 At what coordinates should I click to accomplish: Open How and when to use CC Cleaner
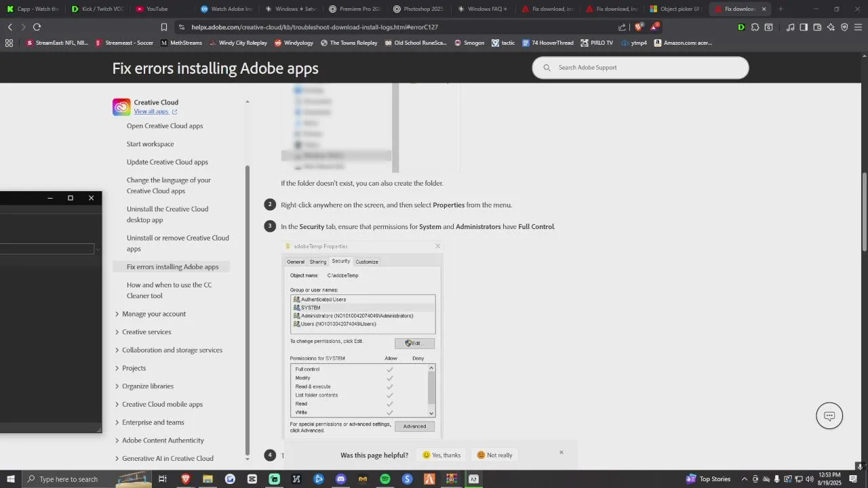pyautogui.click(x=170, y=290)
